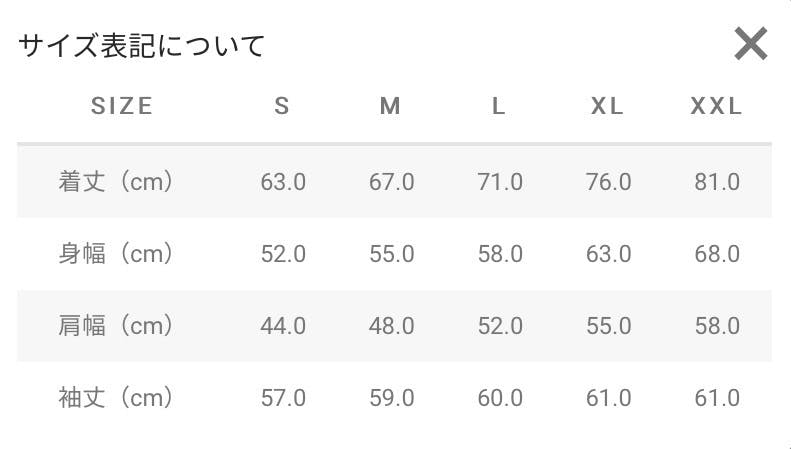Click the 袖丈 value 57.0 for S

click(283, 398)
